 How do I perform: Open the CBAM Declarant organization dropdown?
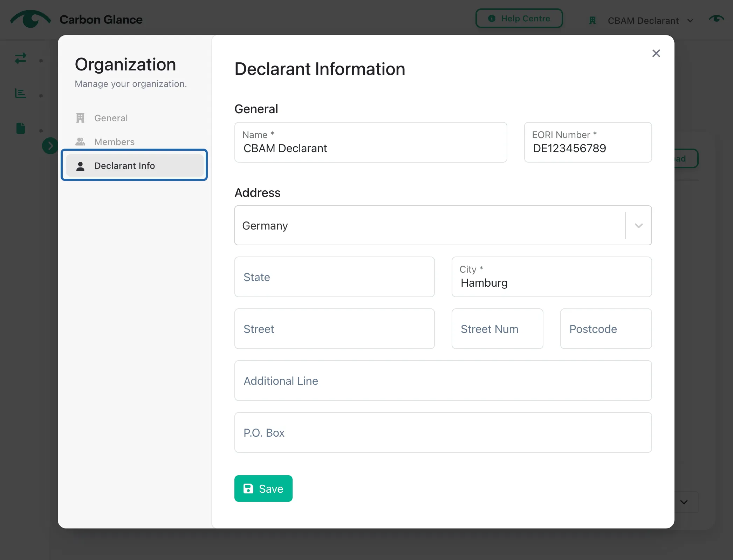(650, 21)
